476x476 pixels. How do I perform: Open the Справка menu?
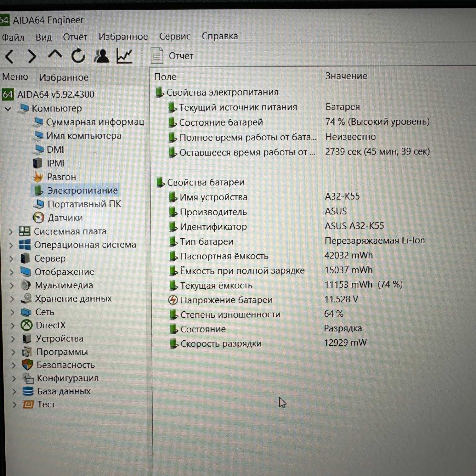[220, 36]
